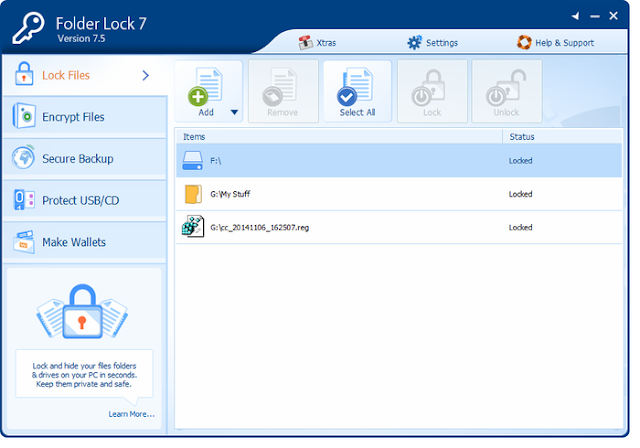Image resolution: width=640 pixels, height=448 pixels.
Task: Click the Secure Backup globe icon
Action: pos(23,157)
